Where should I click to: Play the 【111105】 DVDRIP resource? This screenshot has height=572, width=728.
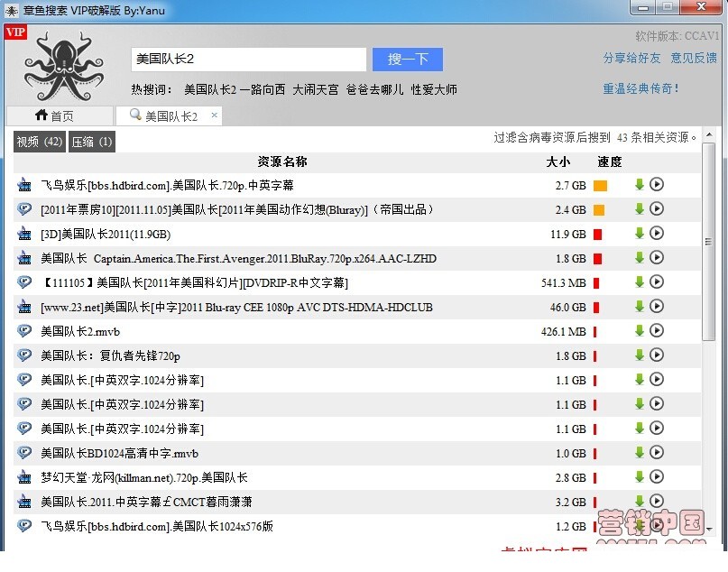(657, 281)
